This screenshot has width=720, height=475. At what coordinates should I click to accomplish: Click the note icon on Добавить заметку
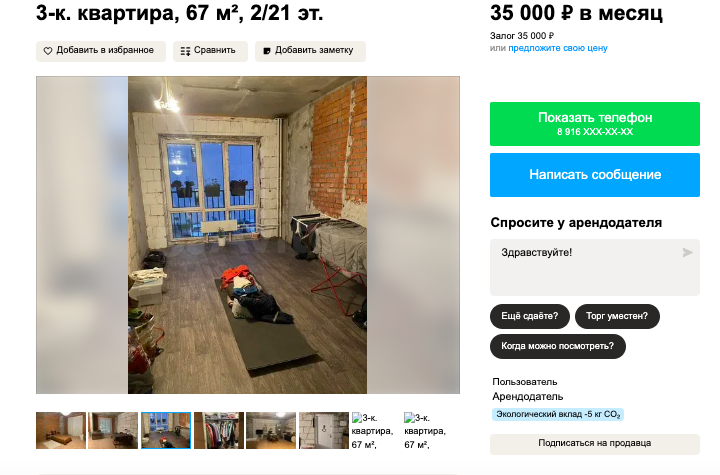(x=267, y=51)
